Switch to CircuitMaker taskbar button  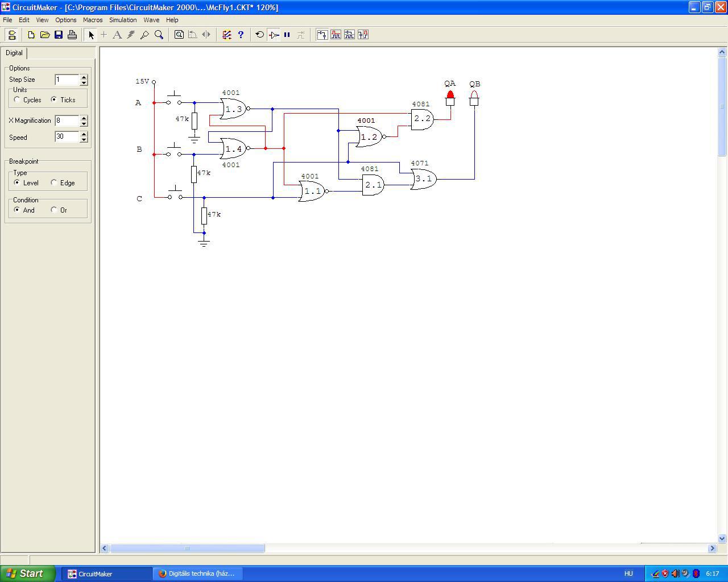106,573
